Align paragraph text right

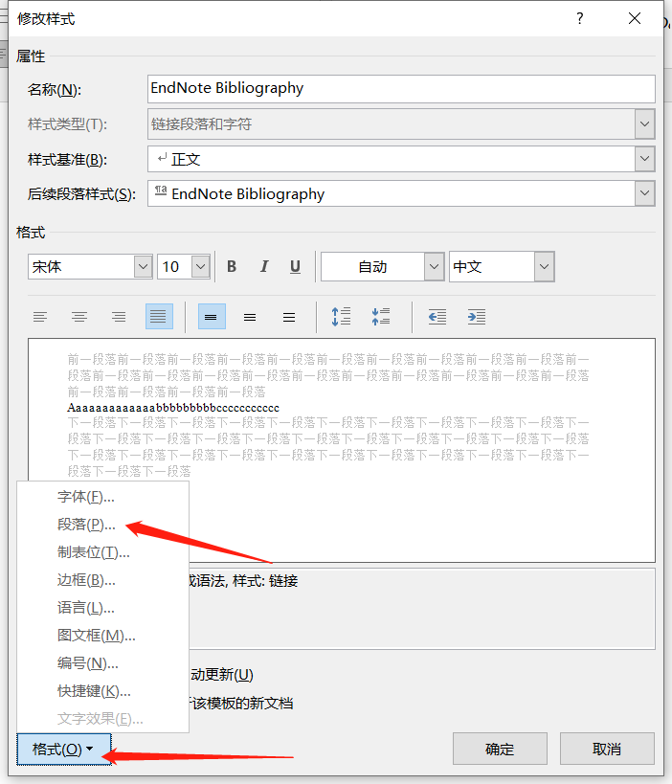click(119, 317)
